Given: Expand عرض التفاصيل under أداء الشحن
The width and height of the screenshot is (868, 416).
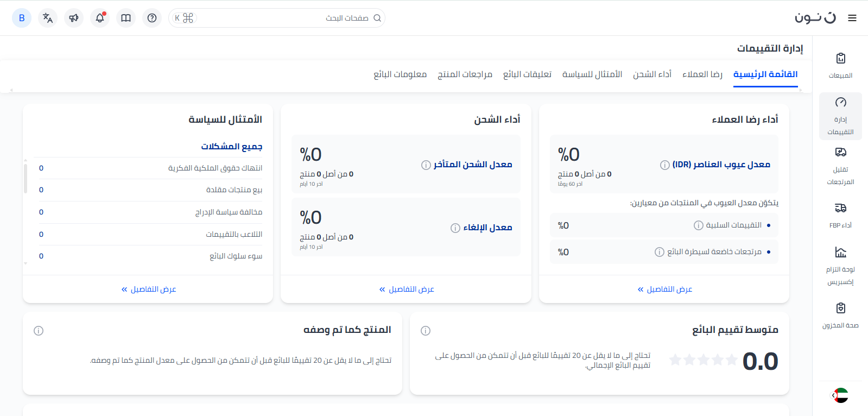Looking at the screenshot, I should [x=407, y=289].
